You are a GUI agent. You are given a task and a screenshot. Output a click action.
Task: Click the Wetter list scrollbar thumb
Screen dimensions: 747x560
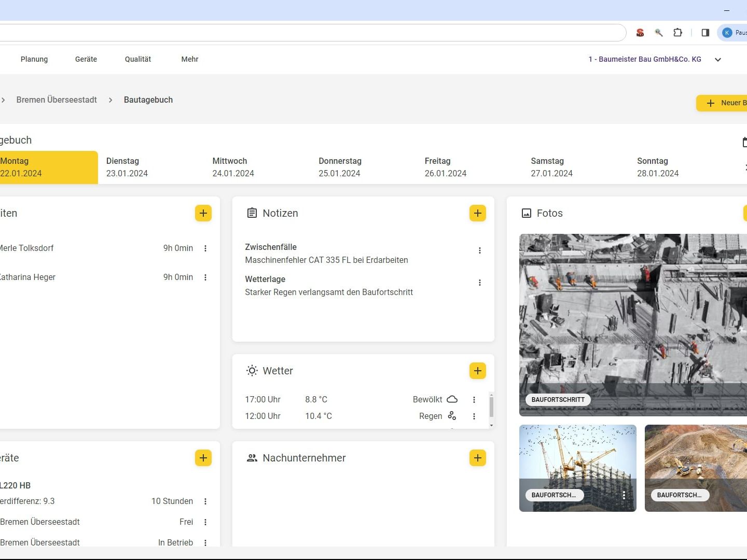coord(491,407)
